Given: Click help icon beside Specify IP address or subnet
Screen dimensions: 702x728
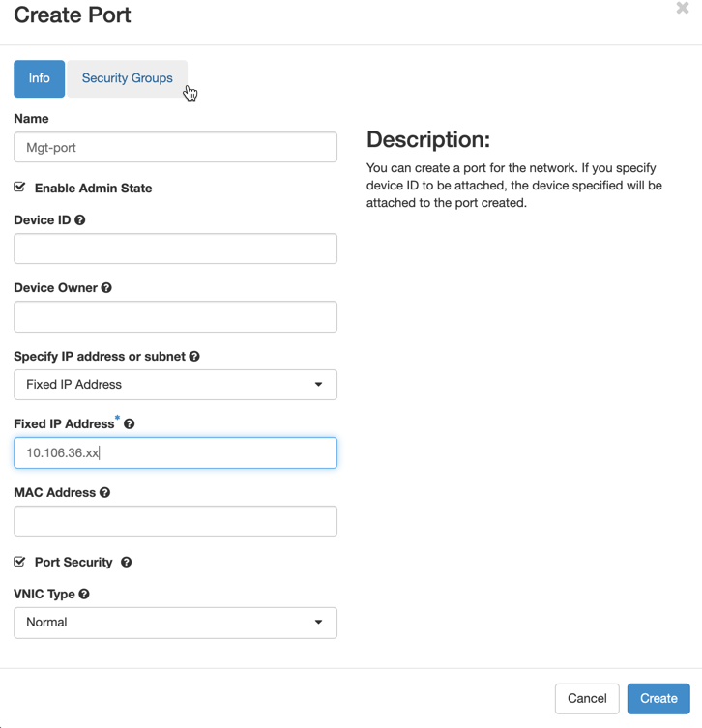Looking at the screenshot, I should pyautogui.click(x=194, y=356).
